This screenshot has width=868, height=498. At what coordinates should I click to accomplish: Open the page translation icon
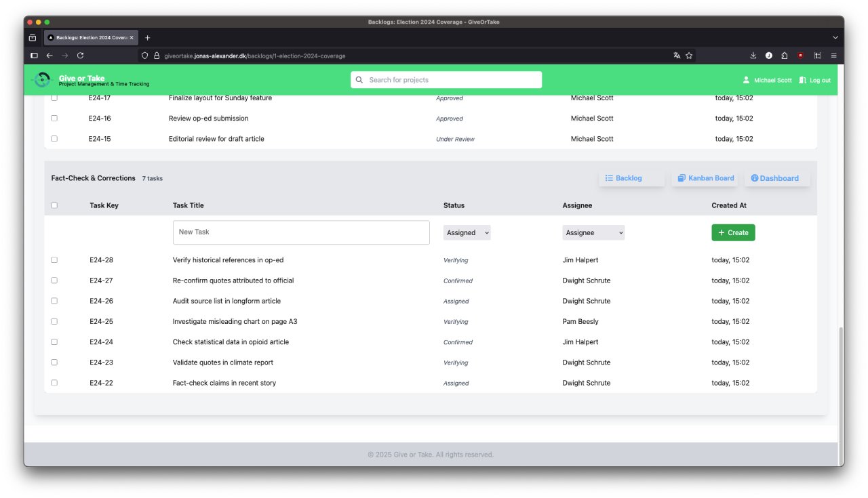pyautogui.click(x=677, y=56)
